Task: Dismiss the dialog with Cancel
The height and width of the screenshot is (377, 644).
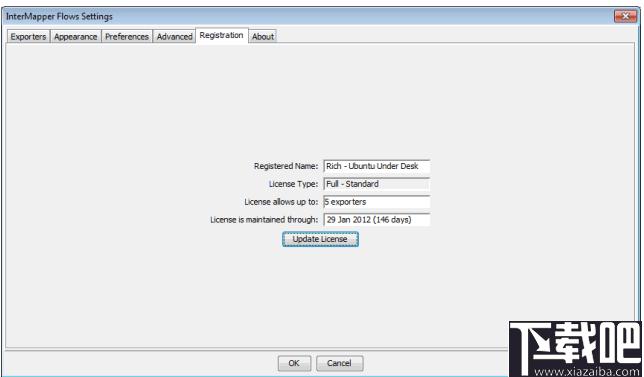Action: click(x=339, y=363)
